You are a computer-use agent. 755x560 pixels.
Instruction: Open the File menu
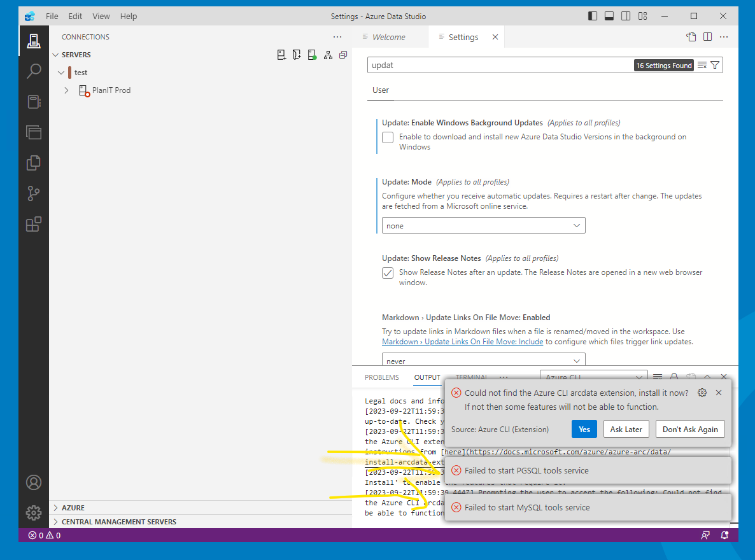pos(52,17)
